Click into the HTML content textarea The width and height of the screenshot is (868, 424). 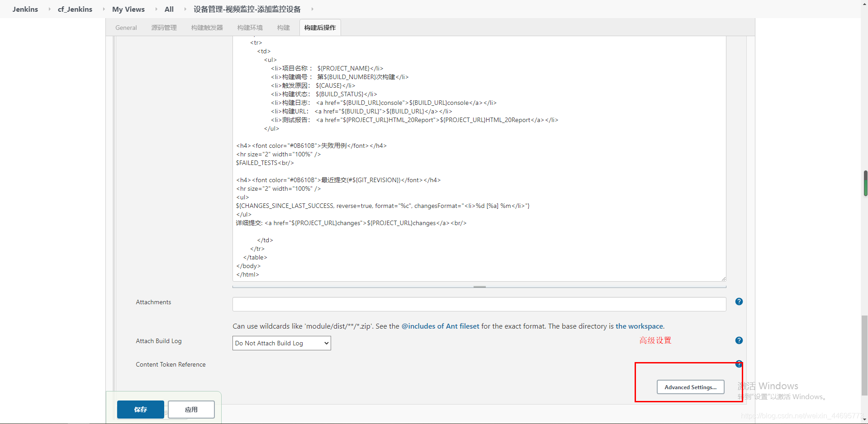(x=479, y=158)
